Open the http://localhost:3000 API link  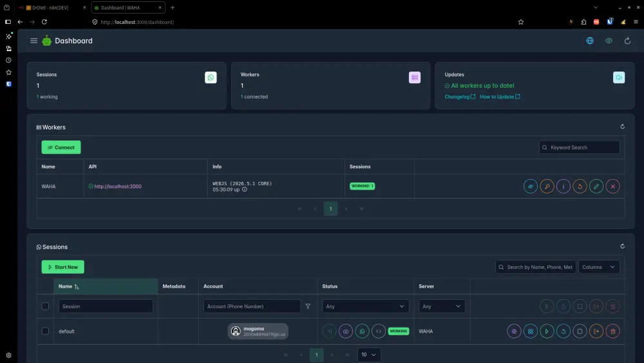pos(118,186)
